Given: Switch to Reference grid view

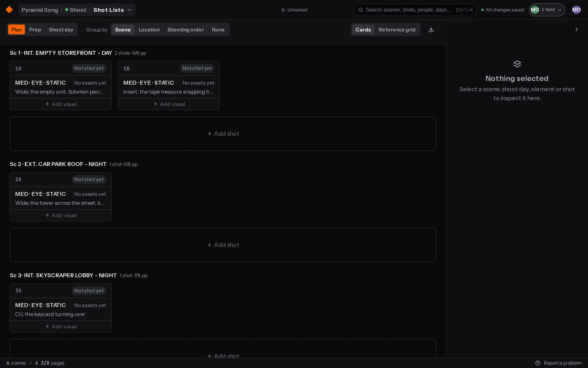Looking at the screenshot, I should (397, 29).
